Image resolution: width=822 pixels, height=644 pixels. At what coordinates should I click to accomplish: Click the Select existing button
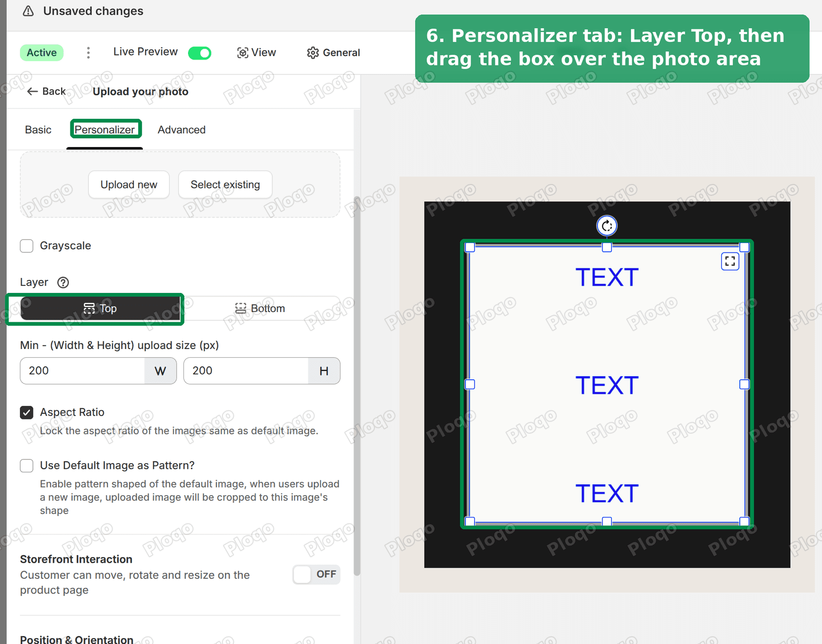click(x=226, y=185)
